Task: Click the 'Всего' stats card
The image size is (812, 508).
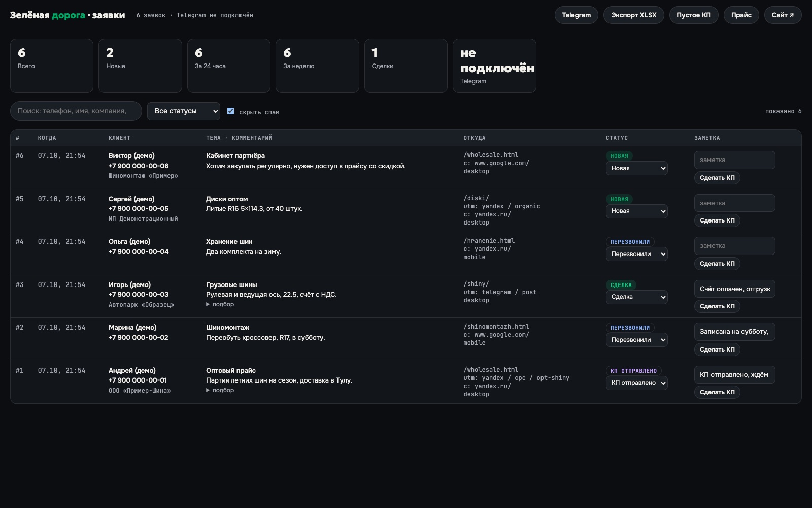Action: point(52,66)
